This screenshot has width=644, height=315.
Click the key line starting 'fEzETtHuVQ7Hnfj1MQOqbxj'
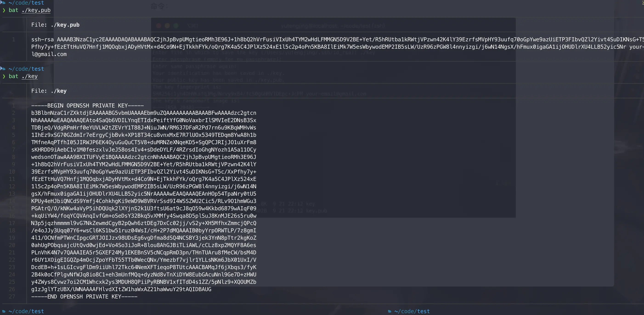[x=144, y=179]
